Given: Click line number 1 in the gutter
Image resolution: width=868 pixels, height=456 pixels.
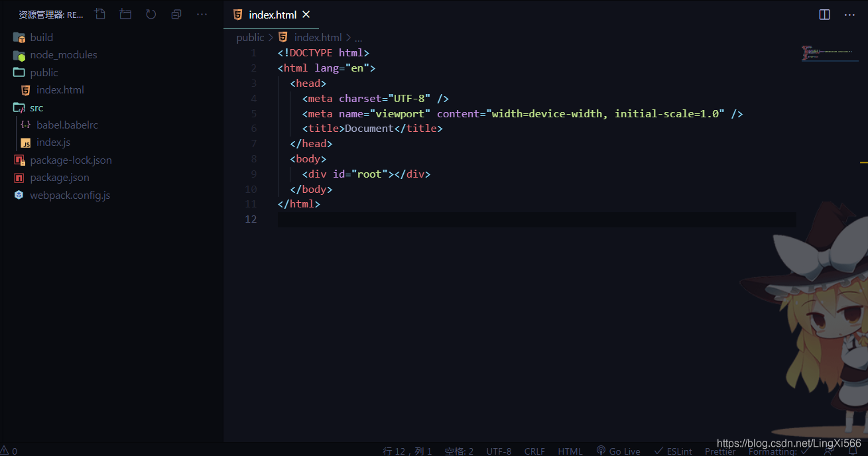Looking at the screenshot, I should (x=253, y=53).
